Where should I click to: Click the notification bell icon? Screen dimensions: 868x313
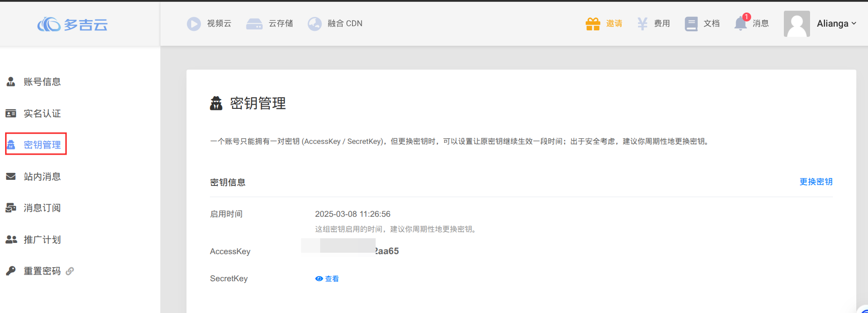coord(740,24)
